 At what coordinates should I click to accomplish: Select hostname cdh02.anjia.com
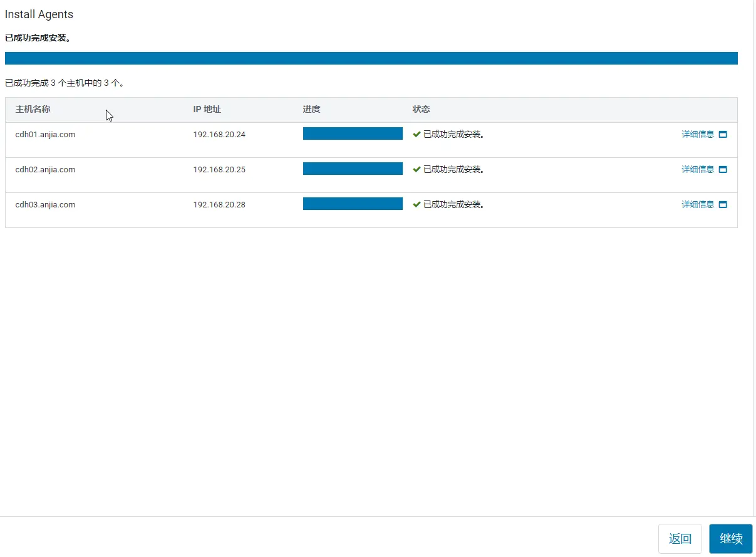pyautogui.click(x=45, y=169)
